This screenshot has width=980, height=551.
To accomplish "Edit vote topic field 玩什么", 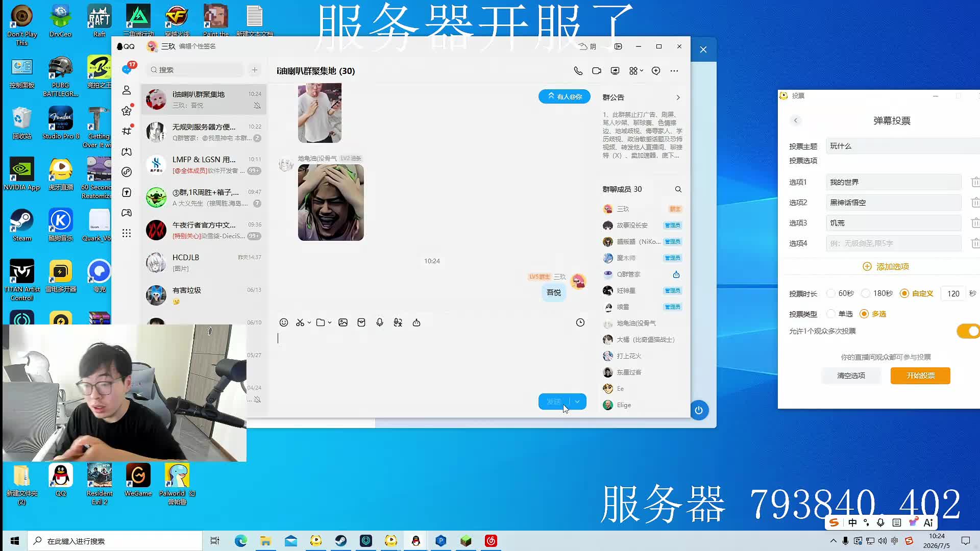I will pyautogui.click(x=902, y=146).
